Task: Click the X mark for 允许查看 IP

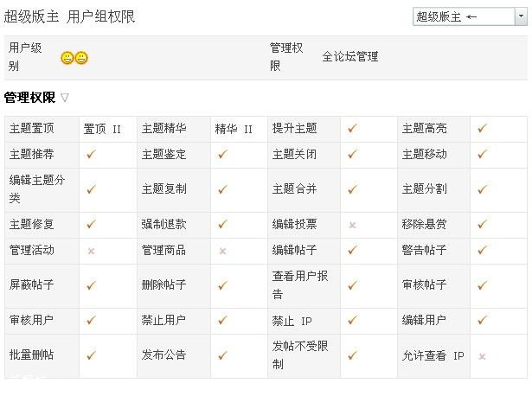Action: click(x=482, y=355)
